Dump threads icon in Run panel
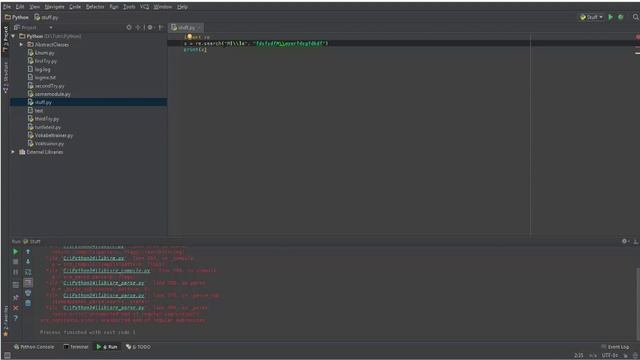640x360 pixels. click(x=15, y=285)
